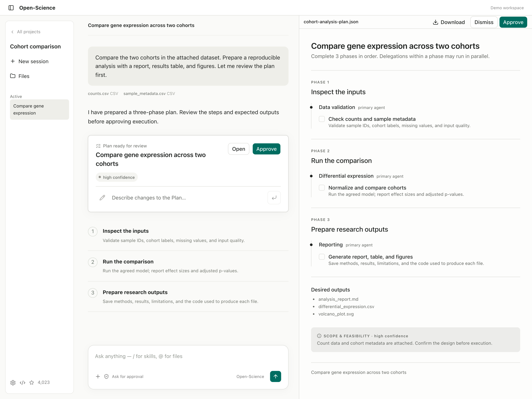Select step 3 Prepare research outputs
This screenshot has height=399, width=532.
click(188, 297)
